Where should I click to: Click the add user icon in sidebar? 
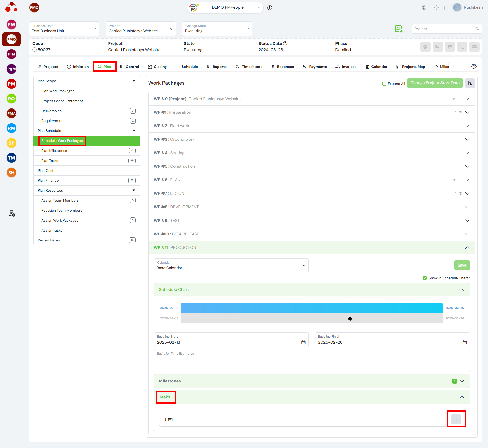(12, 213)
